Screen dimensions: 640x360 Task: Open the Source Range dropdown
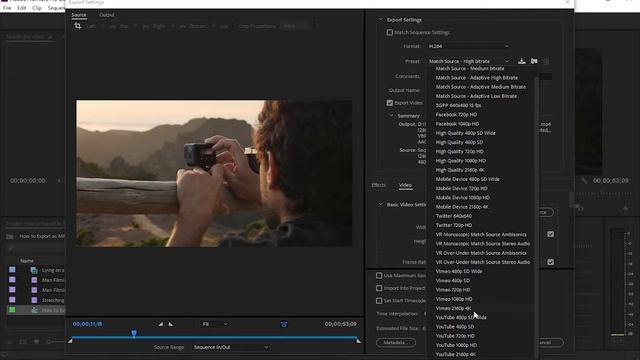pos(231,347)
